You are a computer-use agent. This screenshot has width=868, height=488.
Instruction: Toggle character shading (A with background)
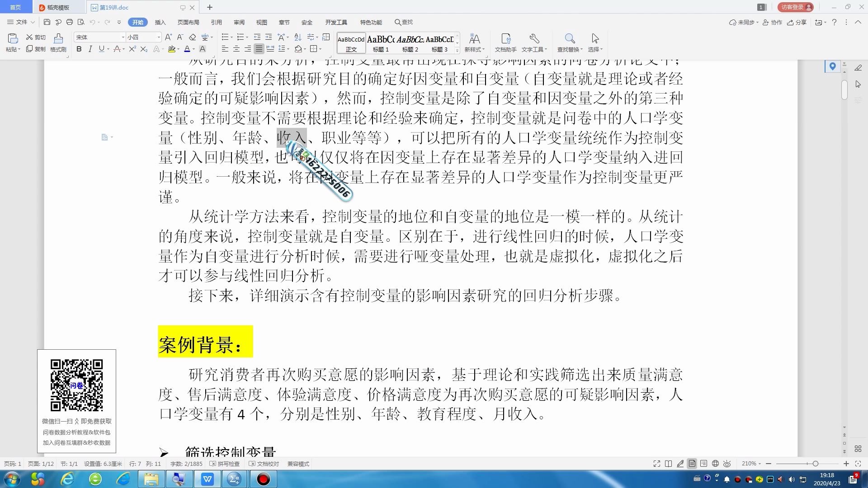pos(203,49)
